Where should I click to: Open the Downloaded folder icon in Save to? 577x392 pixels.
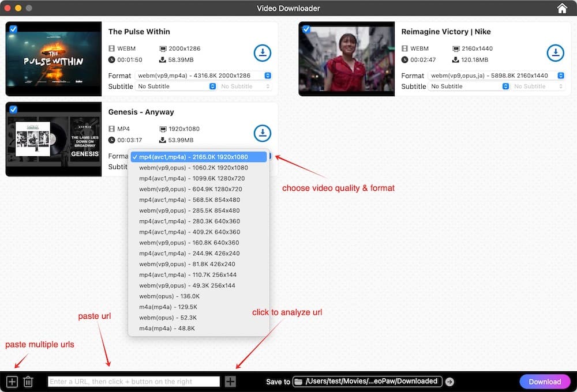298,381
